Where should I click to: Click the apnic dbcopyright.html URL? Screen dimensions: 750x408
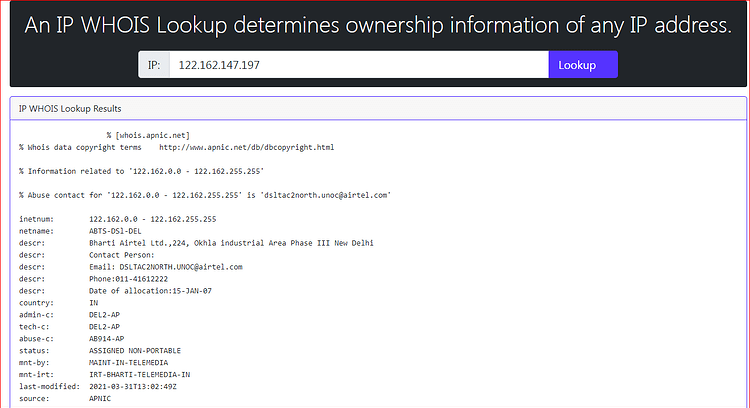click(x=246, y=147)
